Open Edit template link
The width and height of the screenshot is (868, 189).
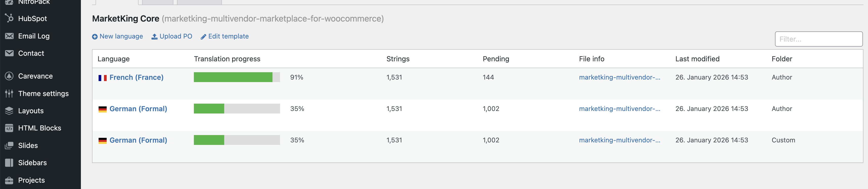coord(225,36)
